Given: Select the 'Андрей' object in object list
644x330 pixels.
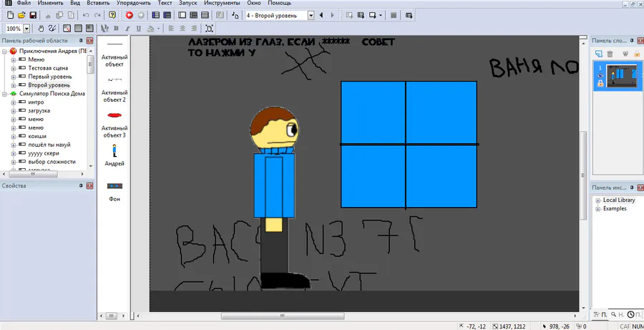Looking at the screenshot, I should pos(114,155).
